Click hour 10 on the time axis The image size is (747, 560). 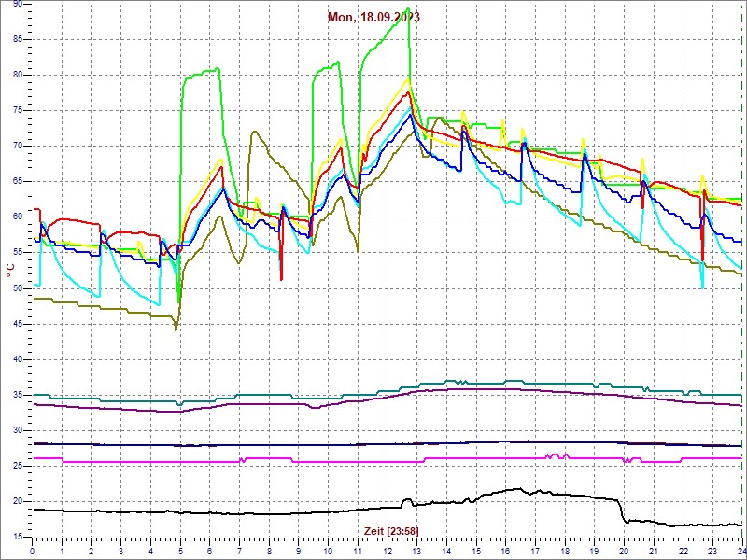click(328, 551)
